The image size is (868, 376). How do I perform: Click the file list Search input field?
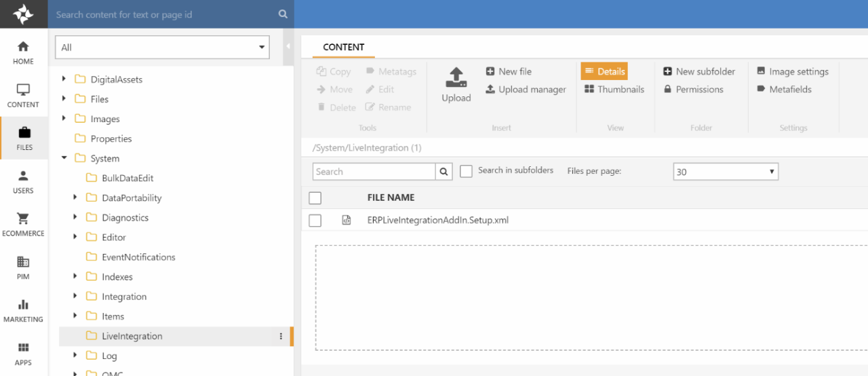(x=374, y=172)
